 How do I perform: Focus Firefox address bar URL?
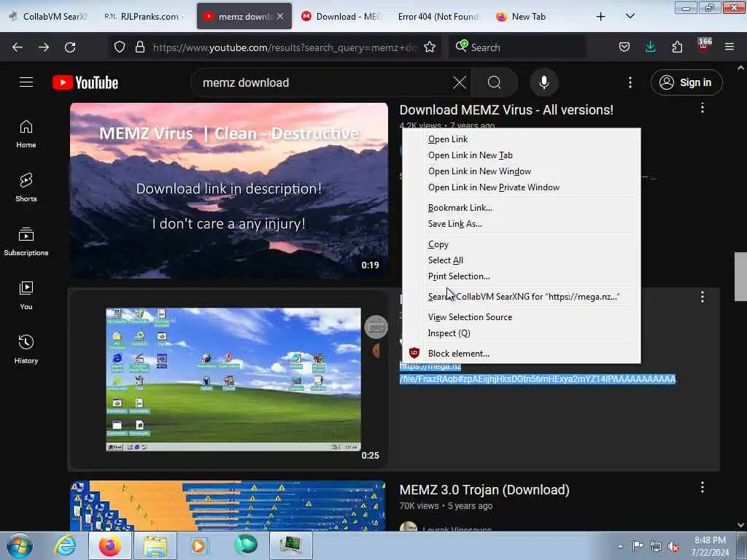(x=285, y=47)
